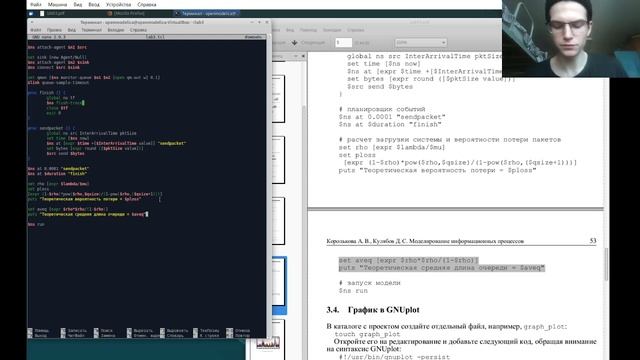Click the highlighted 'set aveq' line in the PDF

tap(408, 260)
